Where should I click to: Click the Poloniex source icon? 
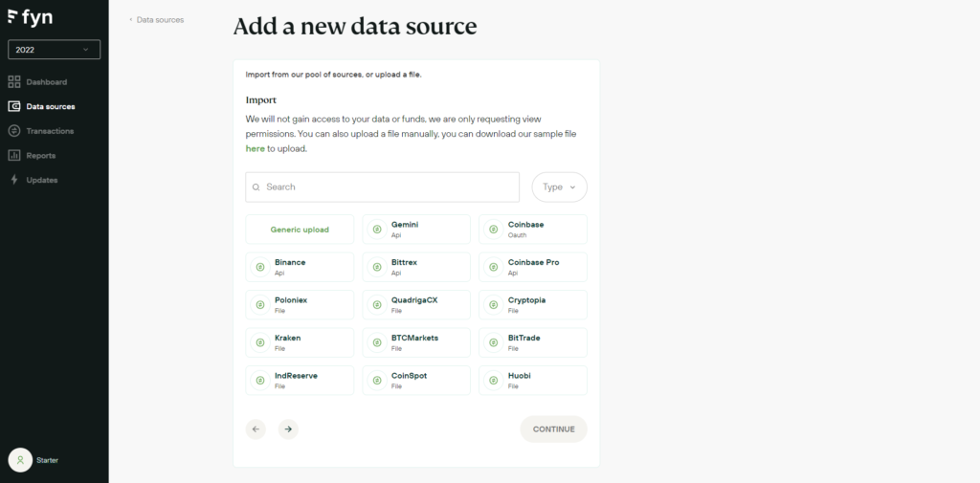pos(260,305)
